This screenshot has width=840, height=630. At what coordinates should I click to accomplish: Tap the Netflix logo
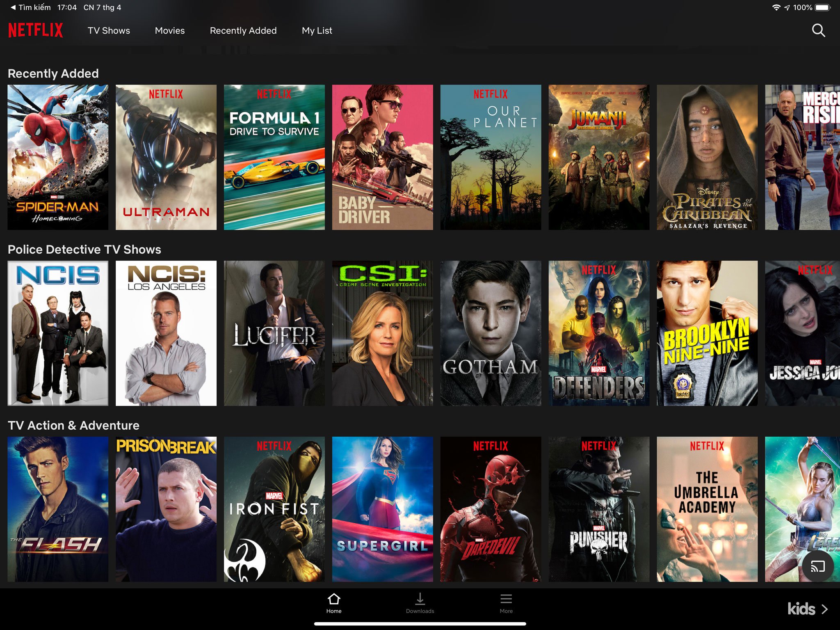coord(36,30)
